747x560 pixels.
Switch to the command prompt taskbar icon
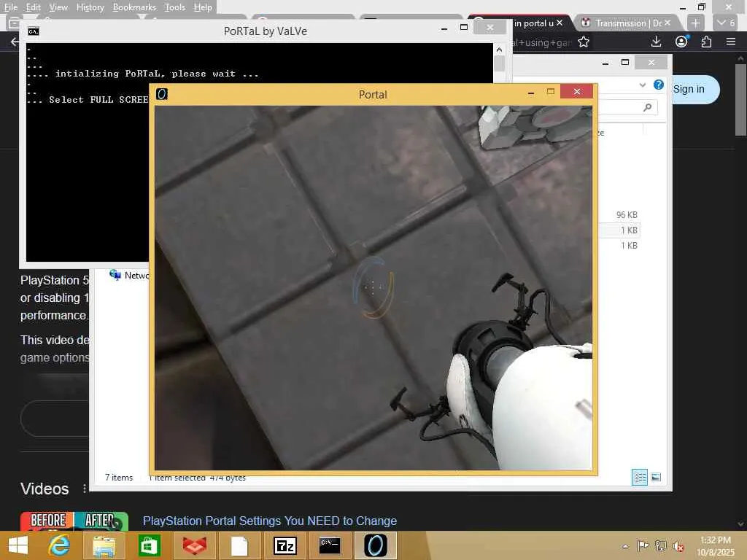point(330,545)
